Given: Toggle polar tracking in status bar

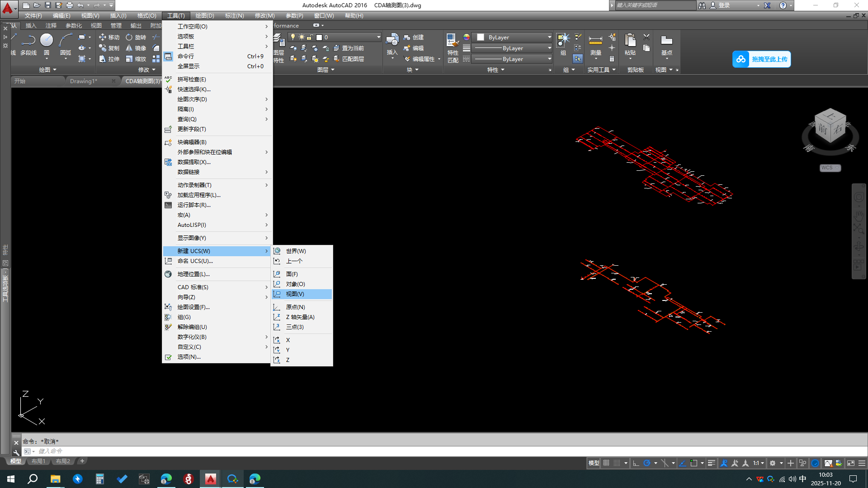Looking at the screenshot, I should (x=647, y=463).
